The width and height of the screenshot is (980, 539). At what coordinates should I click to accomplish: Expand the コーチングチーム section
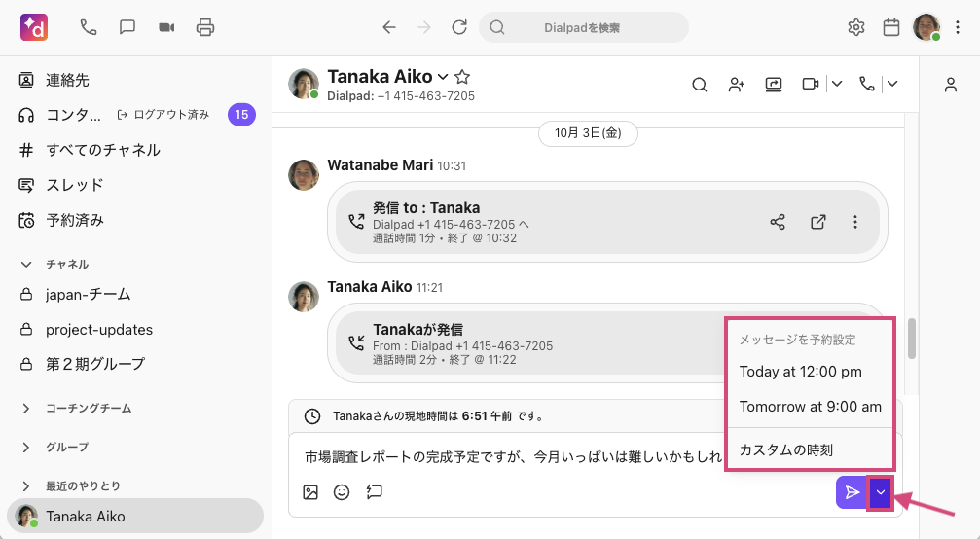pyautogui.click(x=26, y=409)
